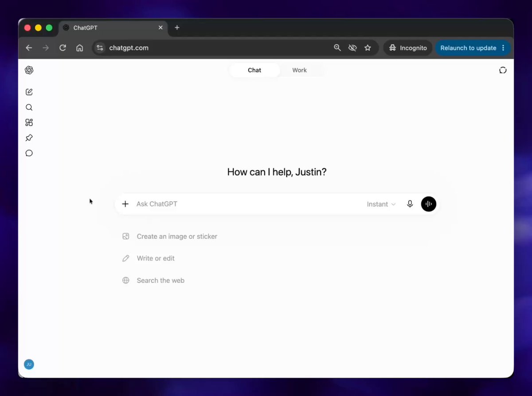
Task: Click the browser home icon
Action: point(80,48)
